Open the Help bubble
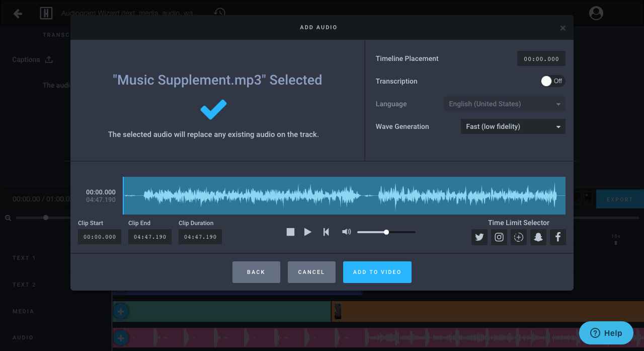Screen dimensions: 644x351 tap(606, 333)
